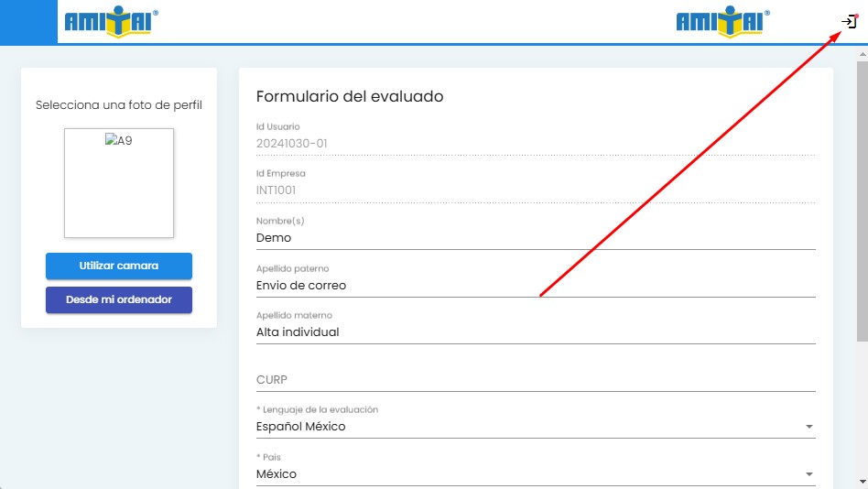Click the blue square in top-left corner
868x489 pixels.
click(28, 22)
